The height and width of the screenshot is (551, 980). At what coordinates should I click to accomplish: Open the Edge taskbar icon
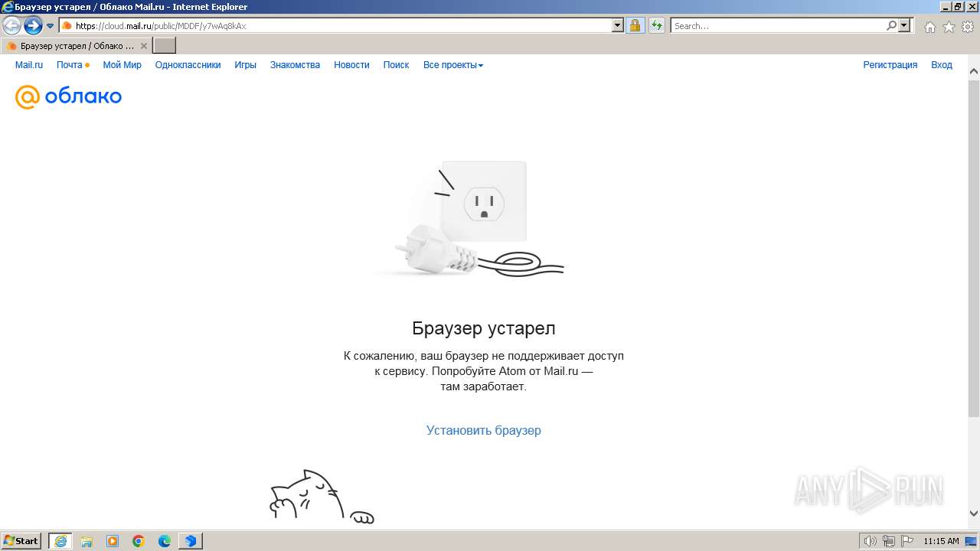[165, 541]
